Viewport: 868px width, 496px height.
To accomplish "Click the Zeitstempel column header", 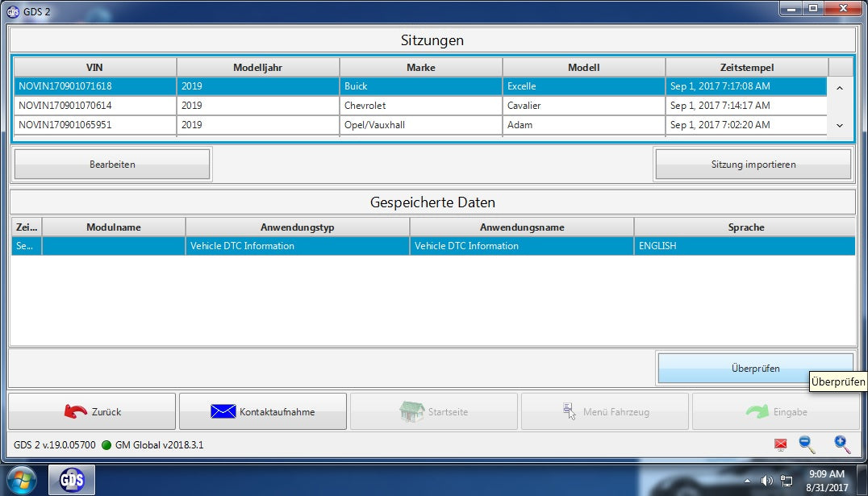I will point(746,67).
